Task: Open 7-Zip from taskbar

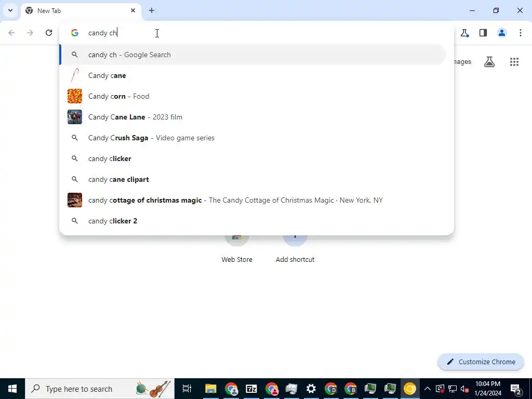Action: point(251,389)
